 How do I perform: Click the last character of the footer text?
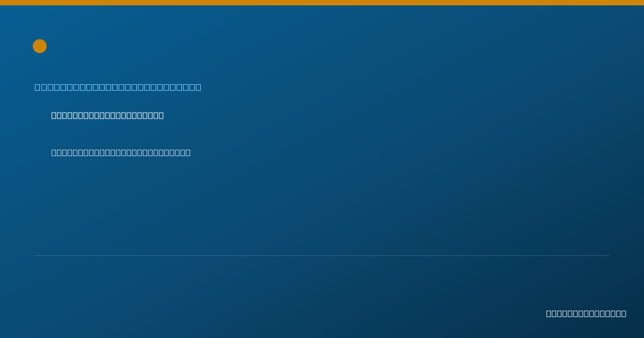[x=624, y=313]
